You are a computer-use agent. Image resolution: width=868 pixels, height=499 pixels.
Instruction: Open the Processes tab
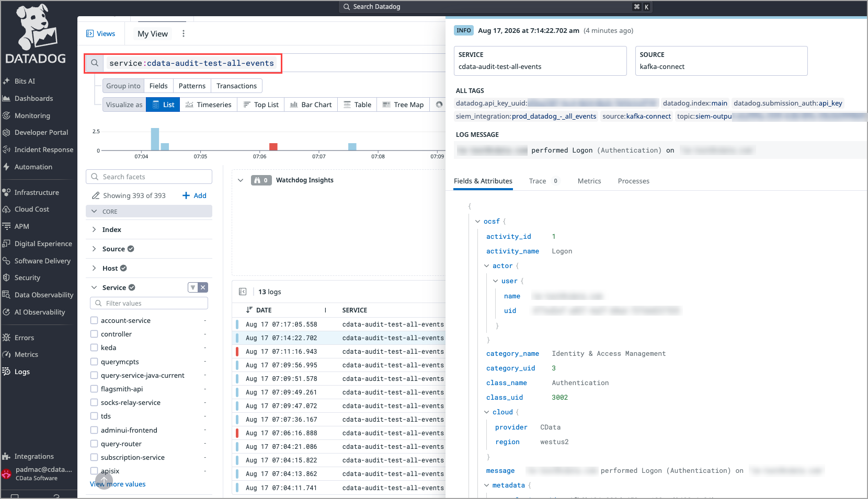point(634,181)
